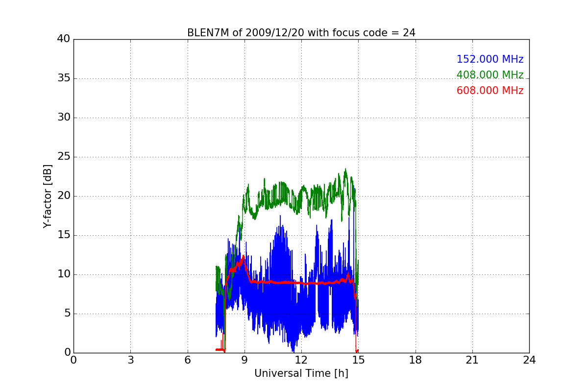Click y-axis tick label 35
The image size is (588, 392).
64,78
